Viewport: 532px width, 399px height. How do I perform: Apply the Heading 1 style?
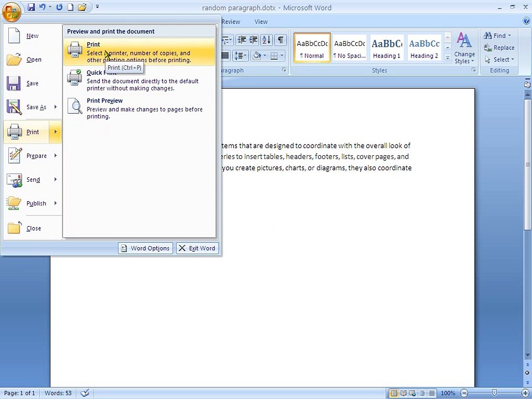[387, 48]
